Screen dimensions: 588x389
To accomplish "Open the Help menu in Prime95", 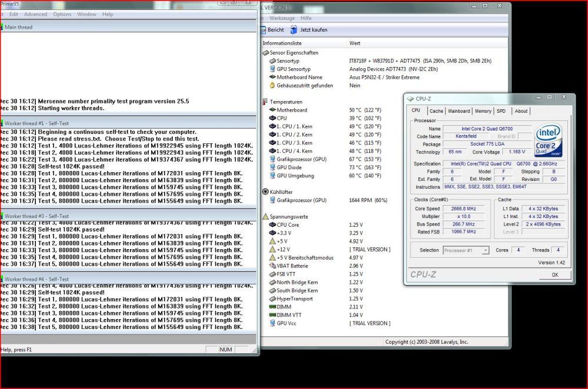I will coord(108,14).
